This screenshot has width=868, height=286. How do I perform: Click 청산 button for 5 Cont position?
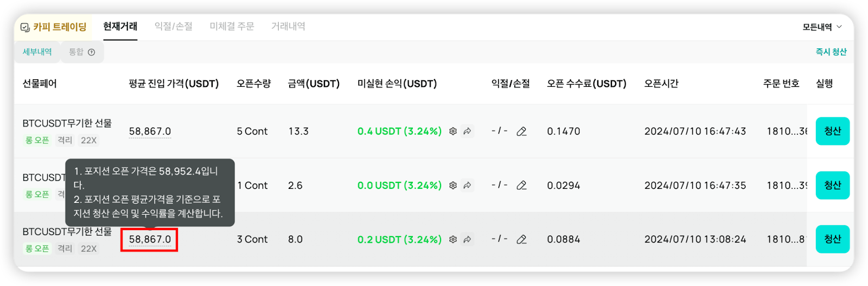pyautogui.click(x=832, y=131)
